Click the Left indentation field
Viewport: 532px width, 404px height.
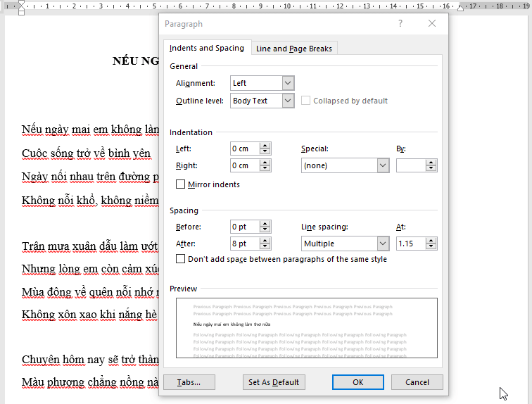(245, 149)
